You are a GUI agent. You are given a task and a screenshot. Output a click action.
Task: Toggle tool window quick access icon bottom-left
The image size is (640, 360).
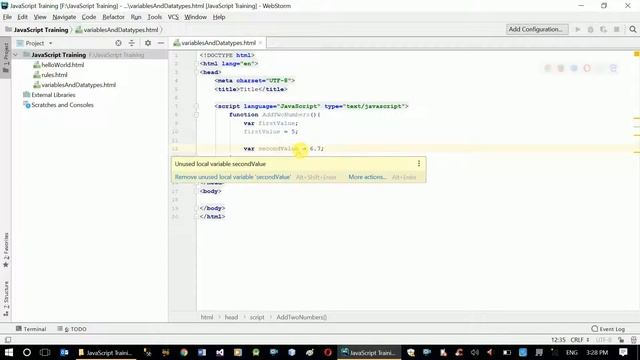click(x=8, y=340)
